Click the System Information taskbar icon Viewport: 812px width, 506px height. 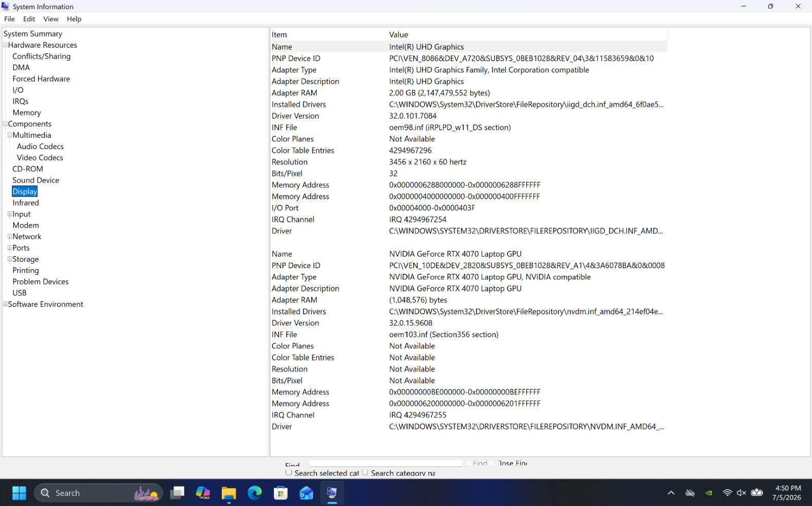pyautogui.click(x=332, y=493)
